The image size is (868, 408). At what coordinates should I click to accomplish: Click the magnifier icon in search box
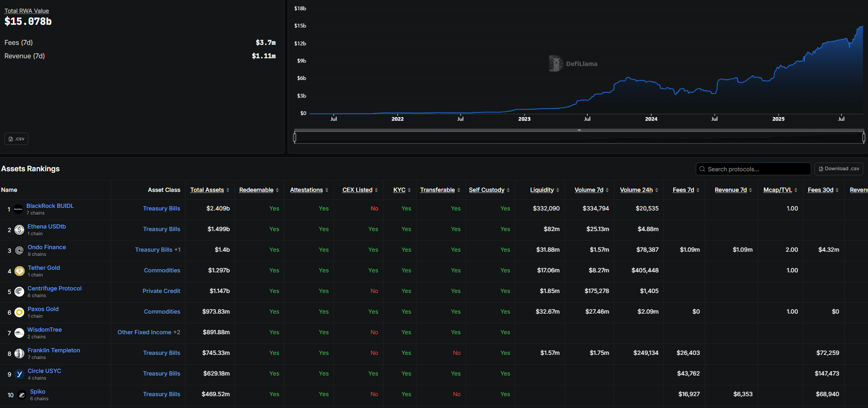point(702,169)
